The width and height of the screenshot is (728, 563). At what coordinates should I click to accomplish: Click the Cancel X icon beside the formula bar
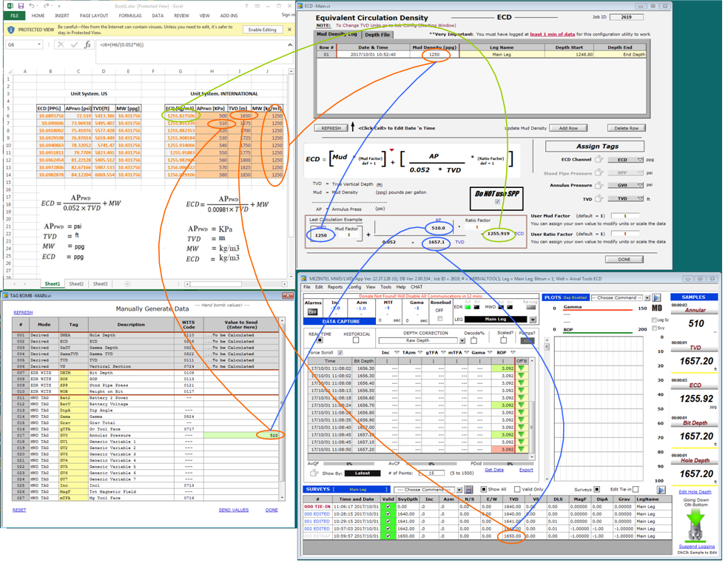(x=61, y=44)
